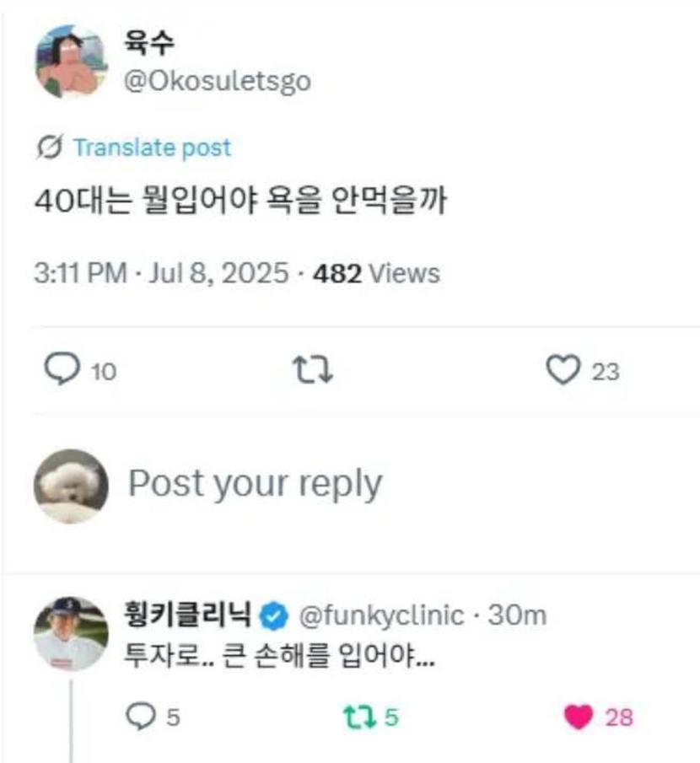Viewport: 700px width, 763px height.
Task: Repost the main post by 육수
Action: click(312, 371)
